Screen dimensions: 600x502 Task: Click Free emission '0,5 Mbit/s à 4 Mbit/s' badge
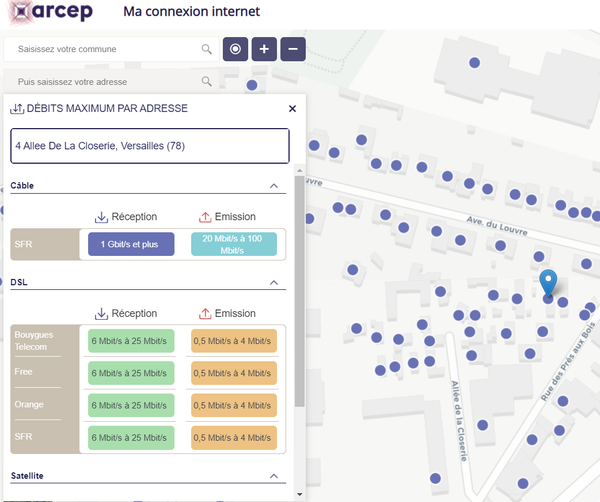(234, 373)
